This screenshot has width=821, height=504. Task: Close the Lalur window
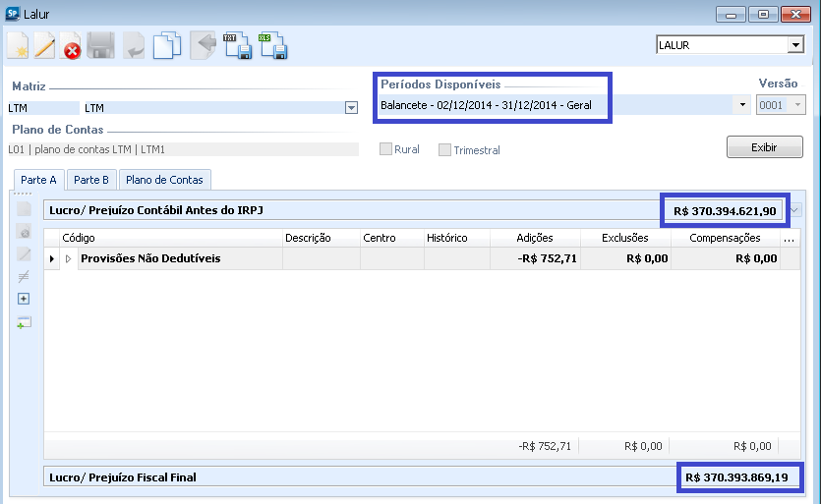pyautogui.click(x=795, y=14)
